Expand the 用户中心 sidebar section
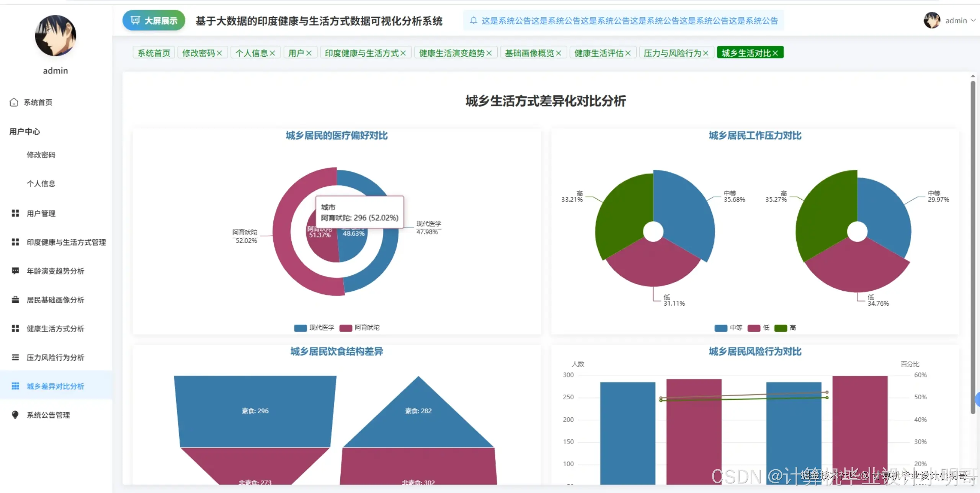Image resolution: width=980 pixels, height=493 pixels. (x=25, y=132)
